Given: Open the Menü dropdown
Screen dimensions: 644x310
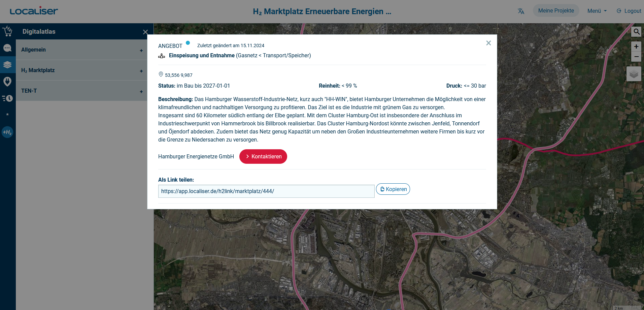Looking at the screenshot, I should click(x=597, y=11).
